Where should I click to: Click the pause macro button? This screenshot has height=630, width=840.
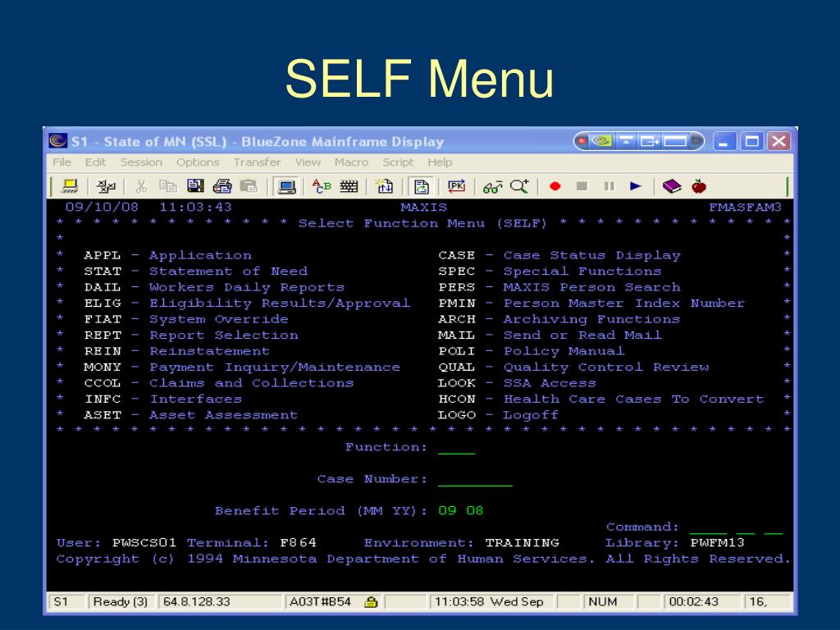(x=609, y=186)
